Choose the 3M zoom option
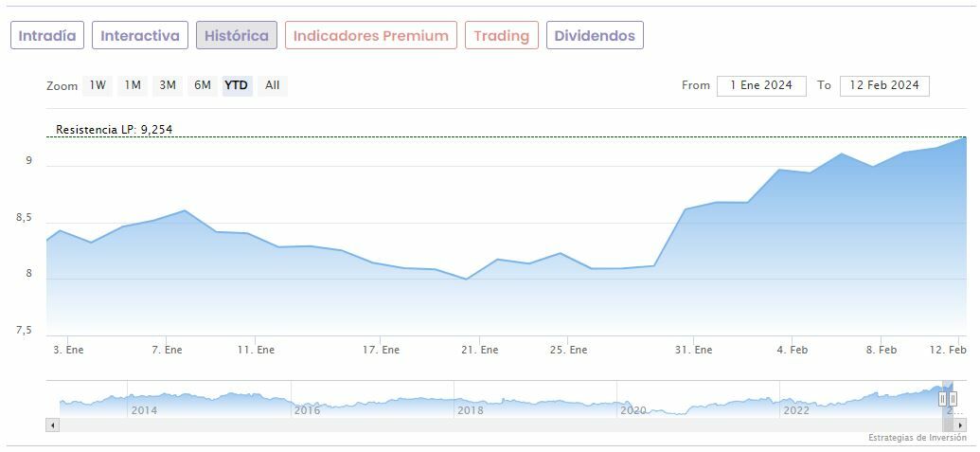The width and height of the screenshot is (980, 452). point(168,85)
